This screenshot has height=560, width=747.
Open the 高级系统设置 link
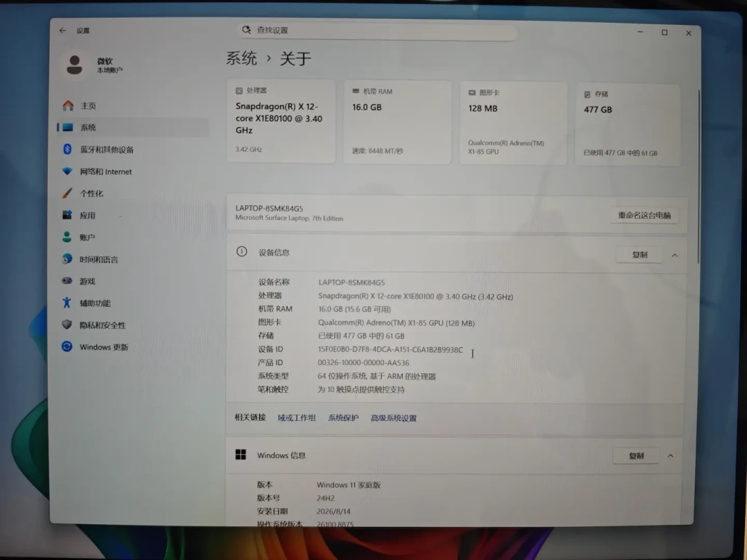394,418
